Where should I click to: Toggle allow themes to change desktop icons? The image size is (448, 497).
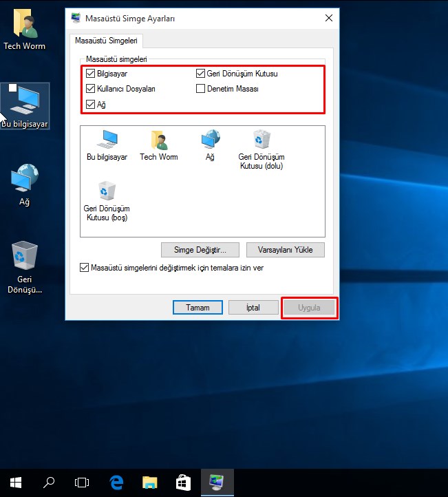tap(85, 268)
